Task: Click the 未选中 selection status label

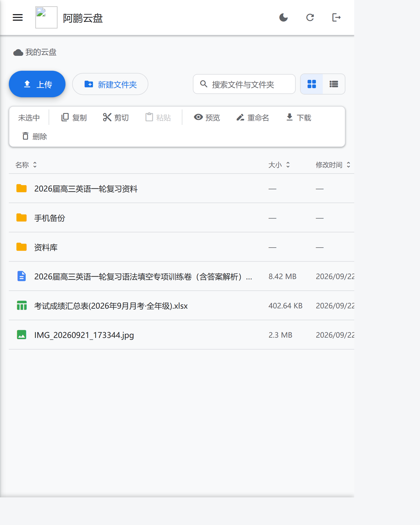Action: point(29,118)
